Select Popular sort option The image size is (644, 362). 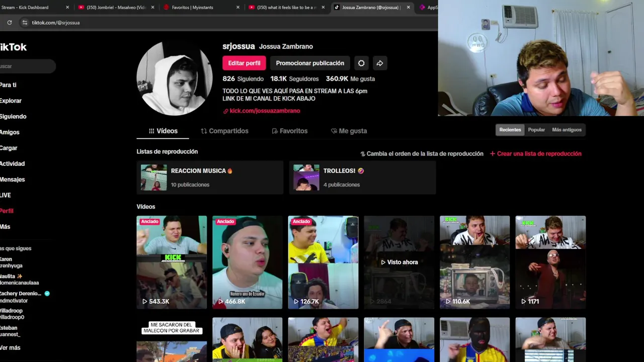pyautogui.click(x=536, y=130)
